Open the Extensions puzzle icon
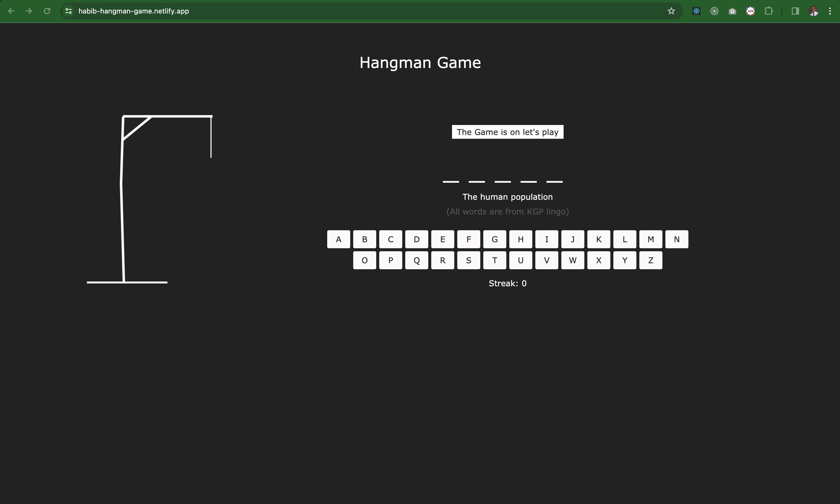This screenshot has width=840, height=504. click(769, 11)
